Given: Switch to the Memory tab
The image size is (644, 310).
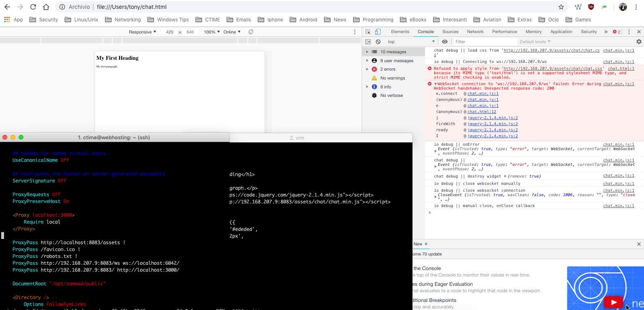Looking at the screenshot, I should pos(534,32).
